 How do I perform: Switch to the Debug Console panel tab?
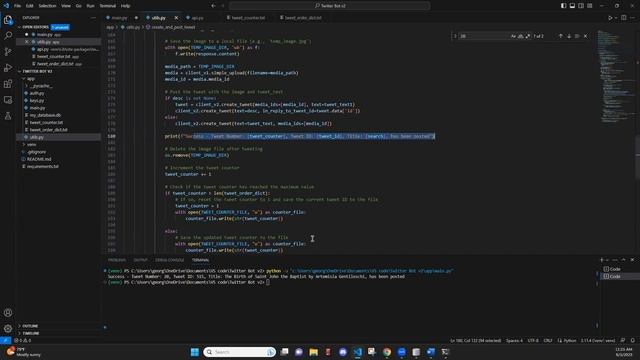169,260
